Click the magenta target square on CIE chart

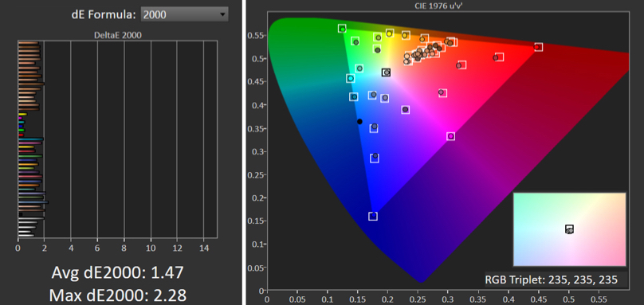pos(450,136)
